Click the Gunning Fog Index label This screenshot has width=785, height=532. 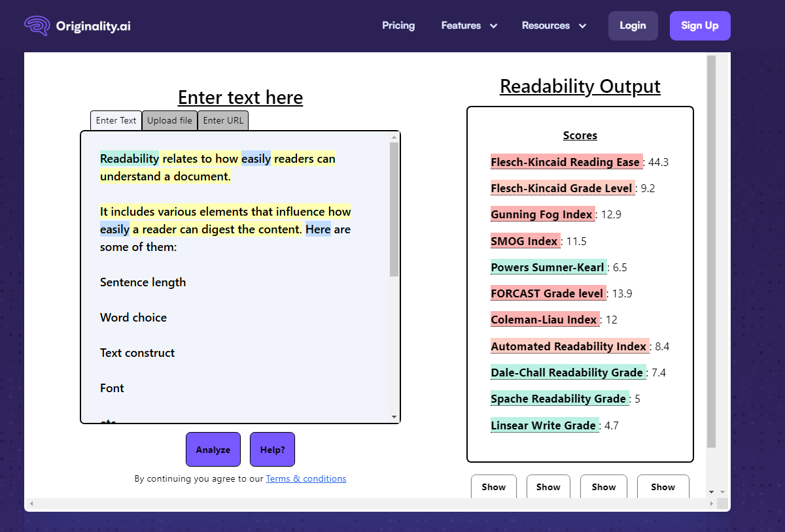(x=542, y=214)
